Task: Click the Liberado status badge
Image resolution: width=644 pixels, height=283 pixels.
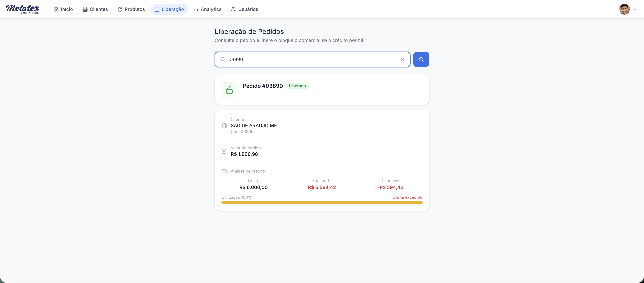Action: [297, 86]
